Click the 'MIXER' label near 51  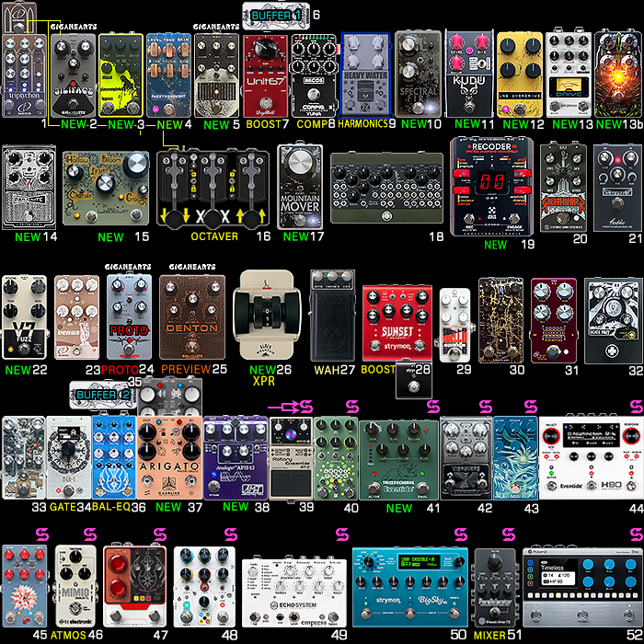tap(489, 635)
